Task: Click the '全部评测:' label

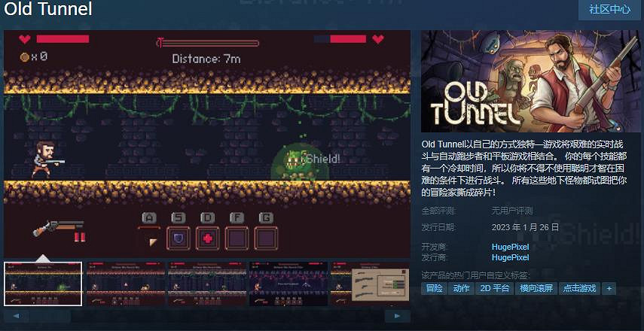Action: coord(438,211)
